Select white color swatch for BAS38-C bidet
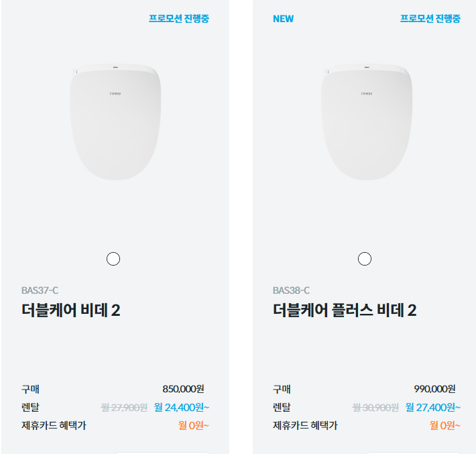 point(365,259)
